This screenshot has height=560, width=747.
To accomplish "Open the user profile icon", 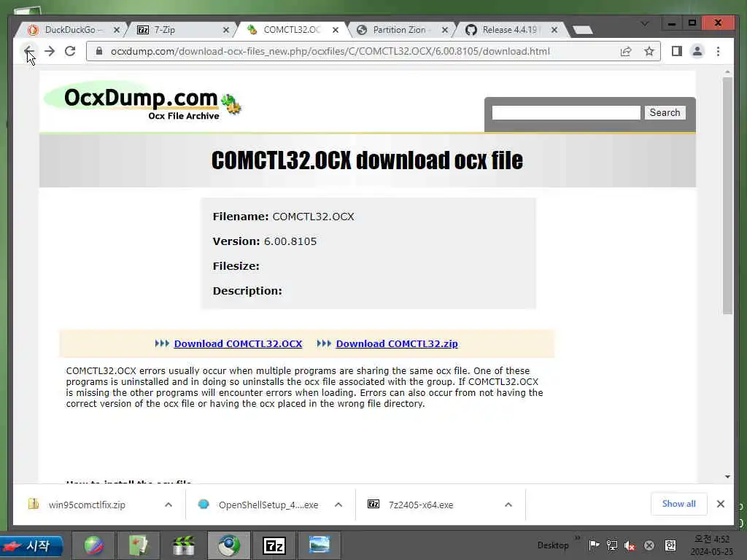I will click(x=697, y=51).
